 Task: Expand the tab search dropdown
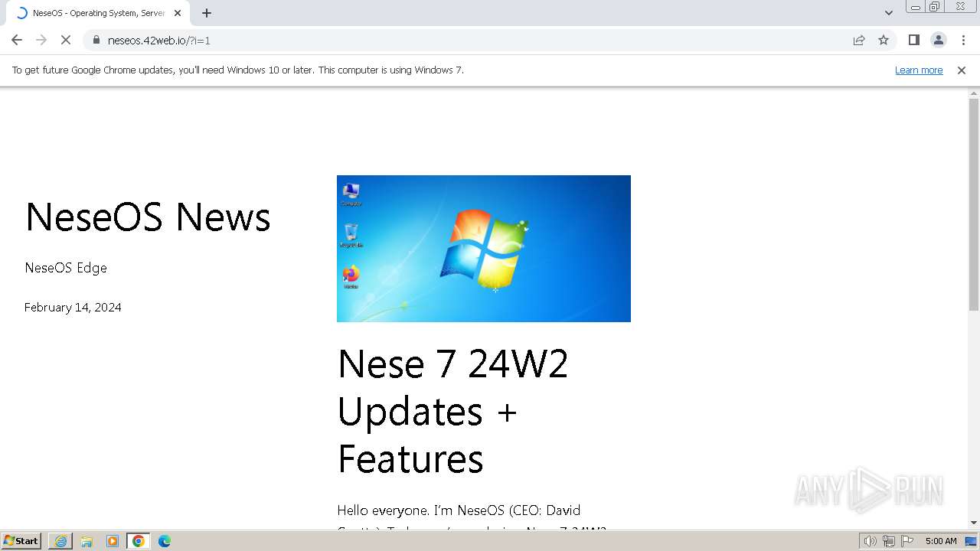pos(888,13)
